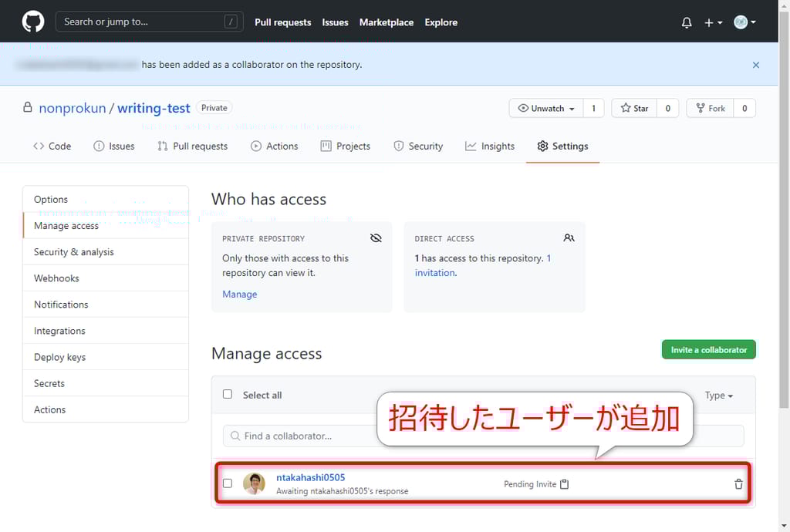Screen dimensions: 790x532
Task: Switch to the repository Actions tab
Action: click(x=275, y=146)
